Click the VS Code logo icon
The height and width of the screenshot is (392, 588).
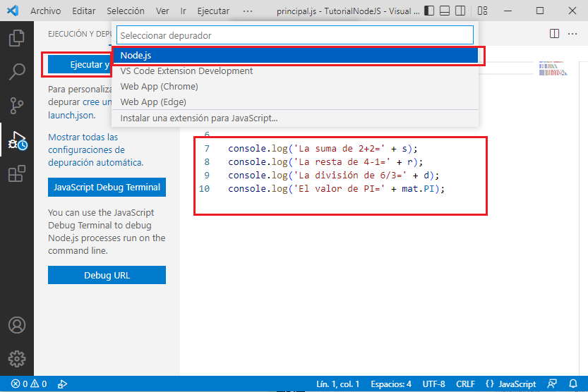click(x=13, y=11)
